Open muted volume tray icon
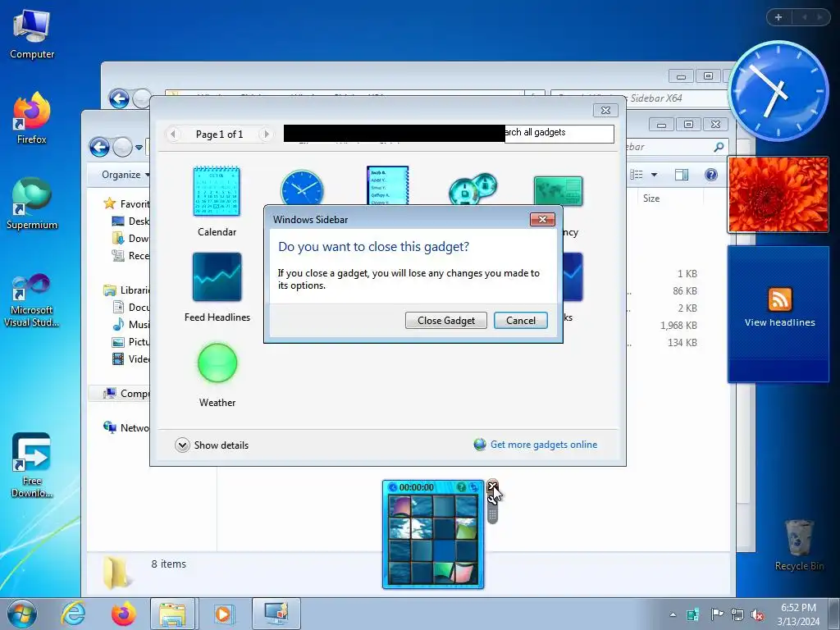840x630 pixels. pos(757,615)
